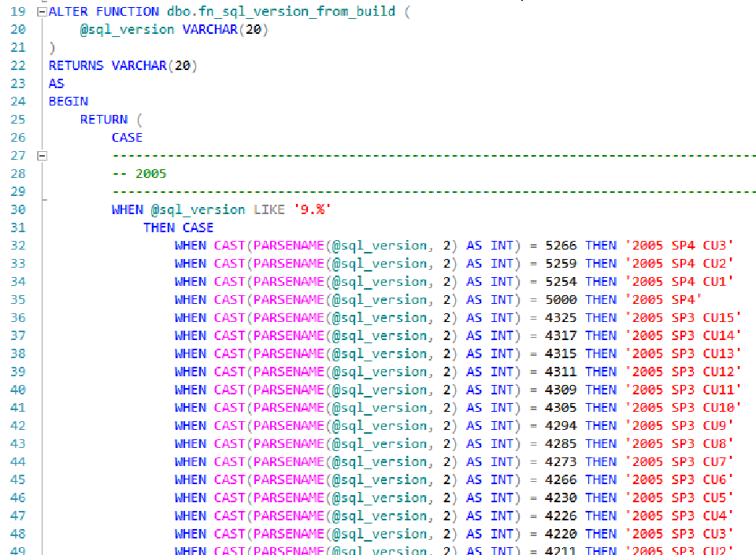Collapse the comment region at line 27
Screen dimensions: 756x555
[42, 156]
